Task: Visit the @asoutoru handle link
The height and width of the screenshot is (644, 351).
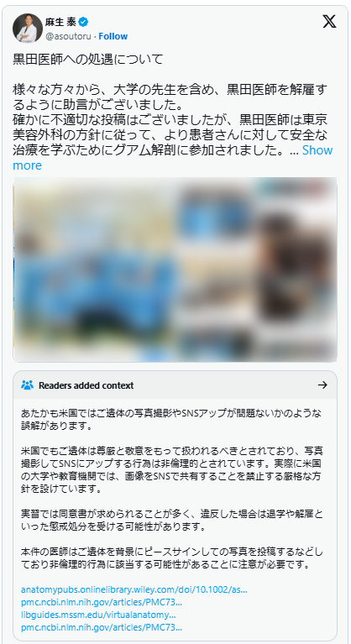Action: pyautogui.click(x=68, y=36)
